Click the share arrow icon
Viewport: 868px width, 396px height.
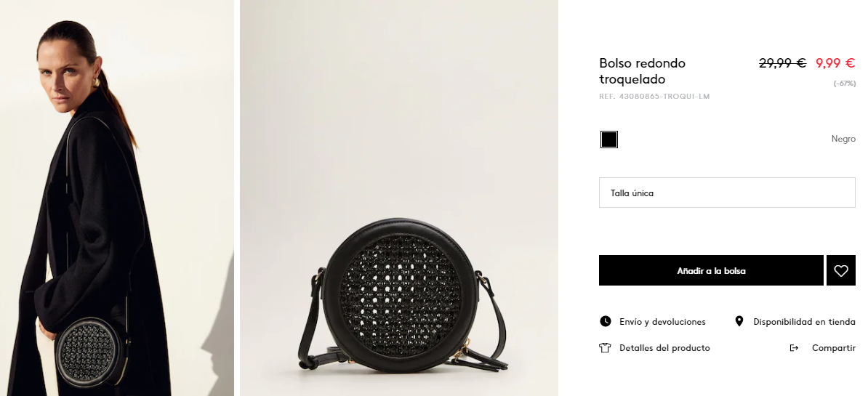point(794,348)
